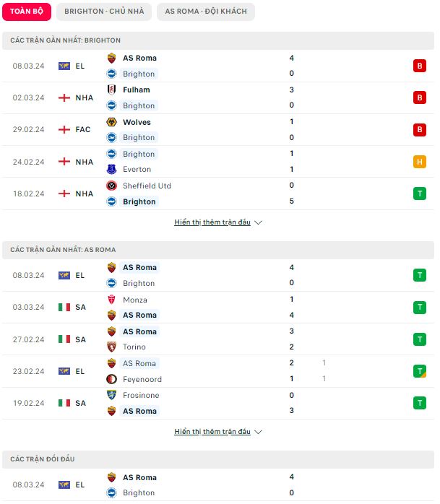Switch to Brighton - Chủ Nhà tab
Screen dimensions: 440x504
[x=104, y=12]
